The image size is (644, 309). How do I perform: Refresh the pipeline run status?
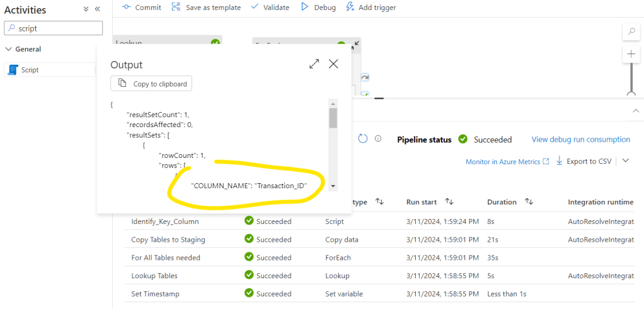click(362, 139)
